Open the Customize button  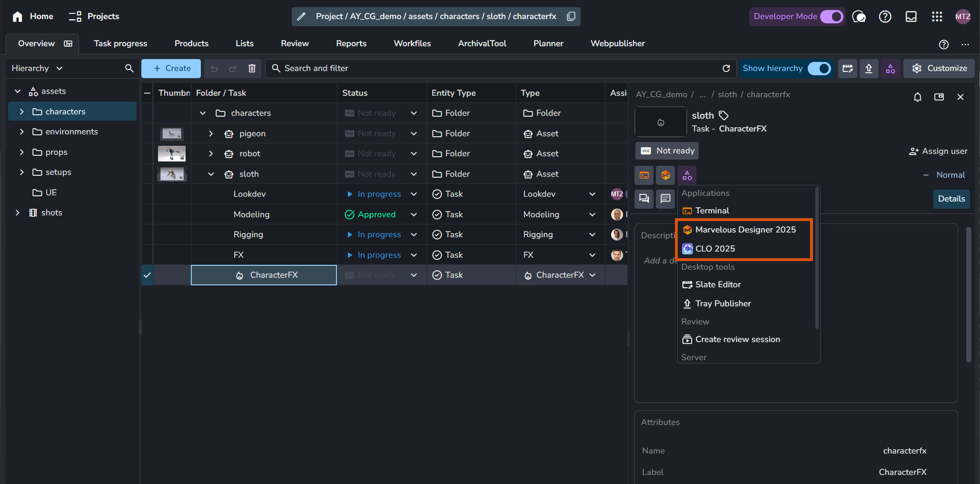point(939,69)
